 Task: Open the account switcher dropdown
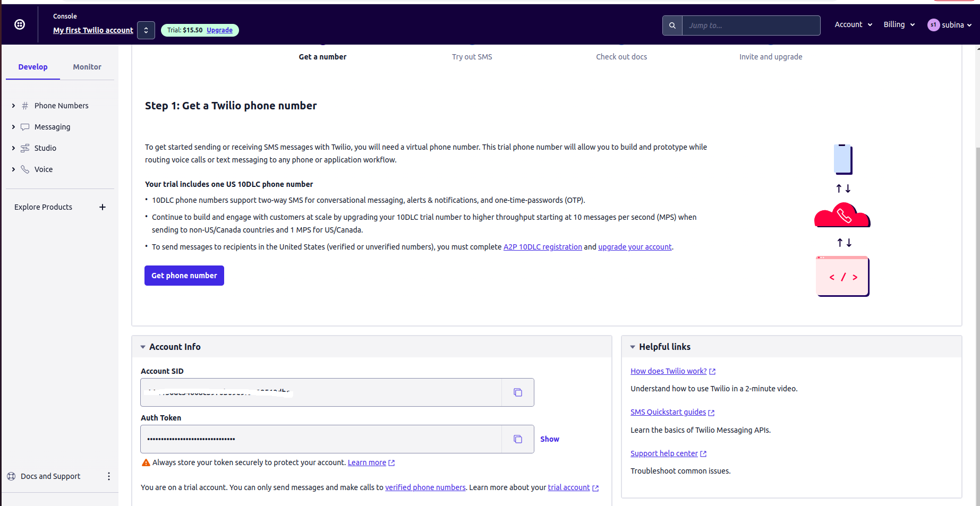146,30
